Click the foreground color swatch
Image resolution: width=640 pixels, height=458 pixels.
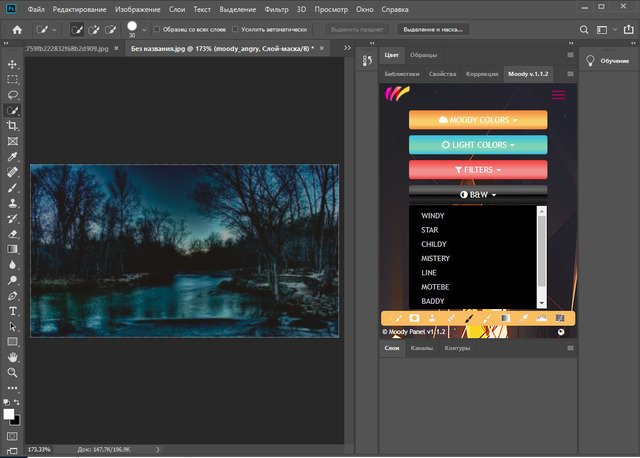pos(9,413)
